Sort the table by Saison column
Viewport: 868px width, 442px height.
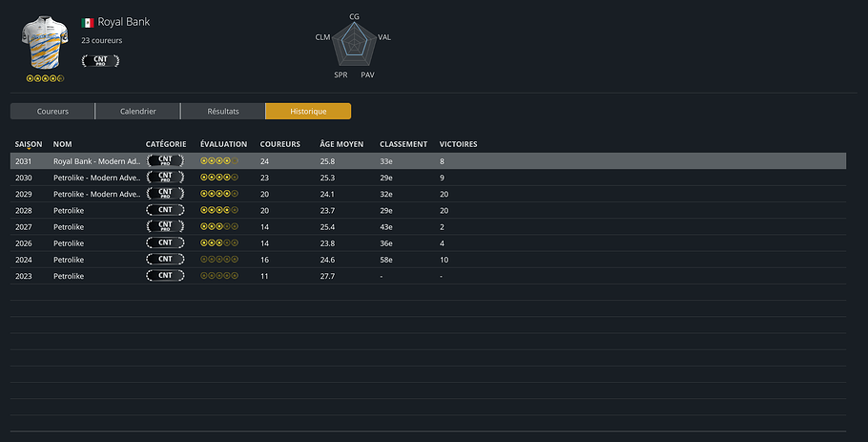(x=29, y=144)
